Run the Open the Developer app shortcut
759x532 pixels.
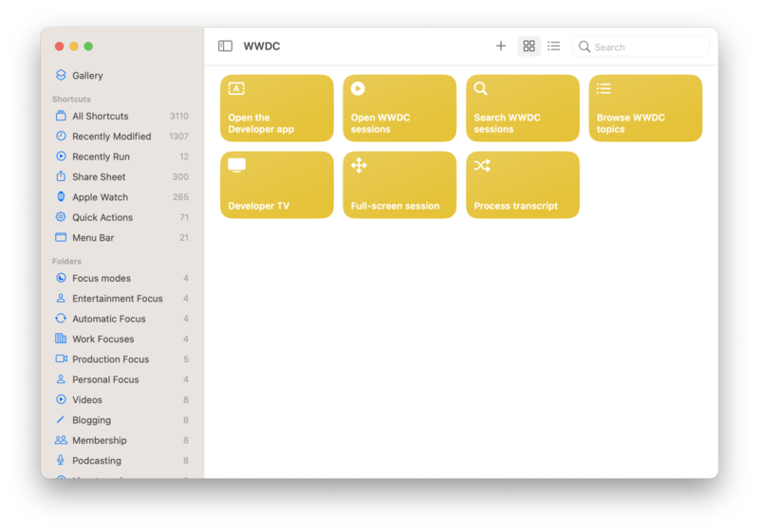277,108
